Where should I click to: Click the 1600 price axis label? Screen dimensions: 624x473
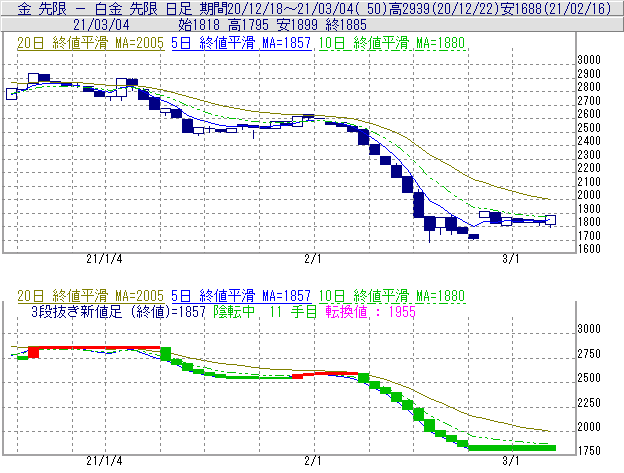pyautogui.click(x=589, y=249)
